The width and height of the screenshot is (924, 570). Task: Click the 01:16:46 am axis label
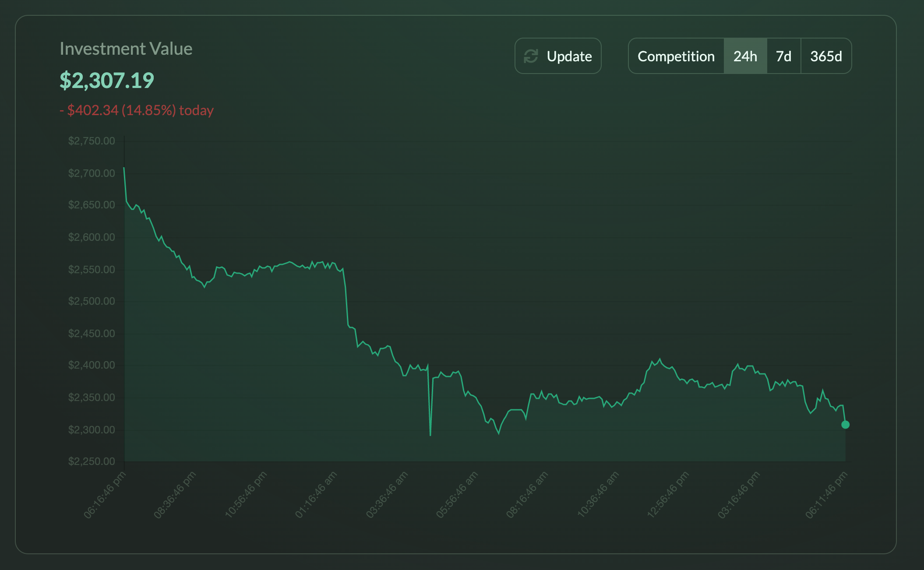point(316,495)
